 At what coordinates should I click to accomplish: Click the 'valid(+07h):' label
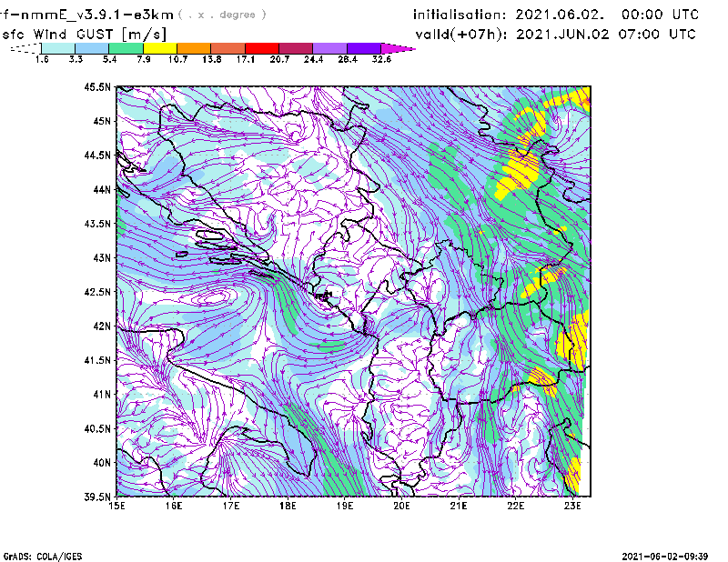coord(461,35)
